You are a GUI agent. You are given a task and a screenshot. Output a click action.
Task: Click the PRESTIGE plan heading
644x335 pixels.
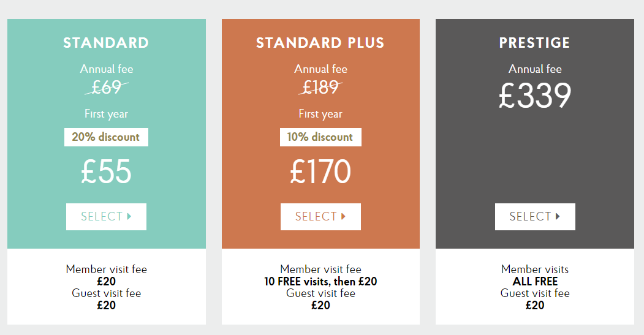click(535, 43)
